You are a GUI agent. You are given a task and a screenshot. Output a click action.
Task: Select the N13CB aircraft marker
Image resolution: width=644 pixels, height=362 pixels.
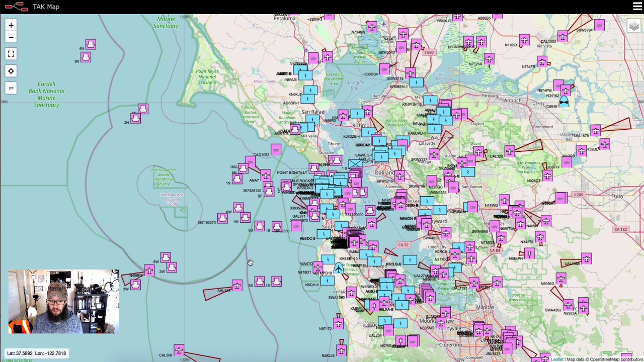[582, 151]
